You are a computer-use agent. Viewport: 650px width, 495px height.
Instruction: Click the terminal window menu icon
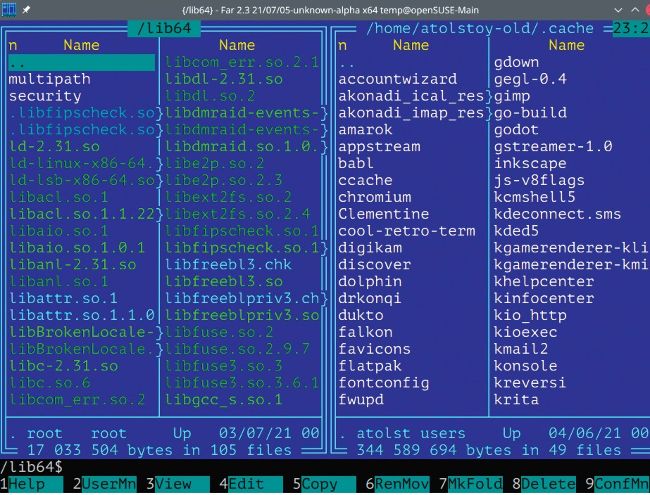9,9
